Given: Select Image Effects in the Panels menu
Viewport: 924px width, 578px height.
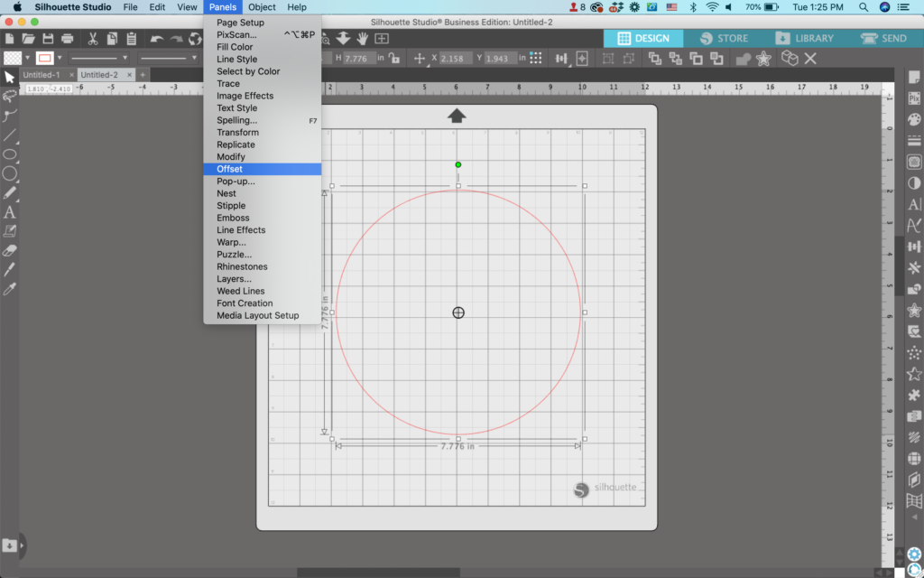Looking at the screenshot, I should [263, 96].
